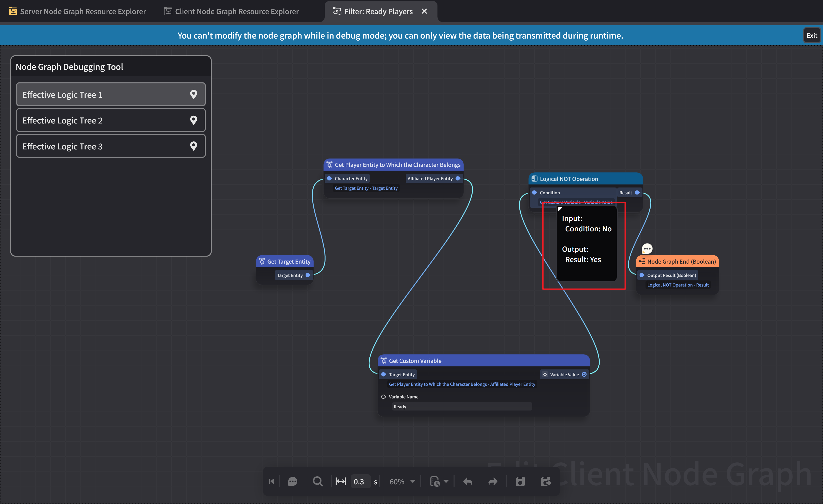The image size is (823, 504).
Task: Open the playback history dropdown in the toolbar
Action: (x=439, y=481)
